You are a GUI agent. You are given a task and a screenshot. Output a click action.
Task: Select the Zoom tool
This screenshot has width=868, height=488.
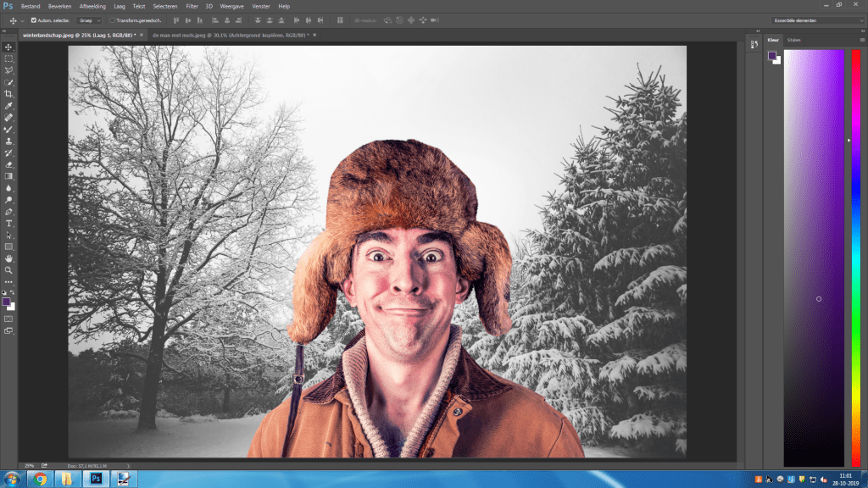coord(8,270)
